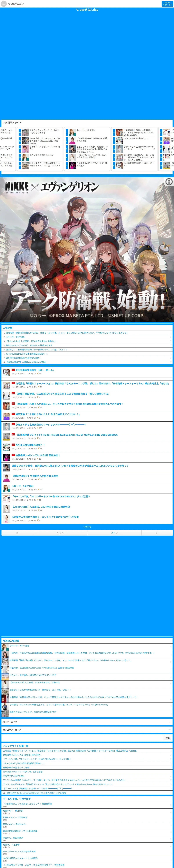Screen dimensions: 174x868
Task: Click the site avatar icon at top left
Action: (x=4, y=4)
